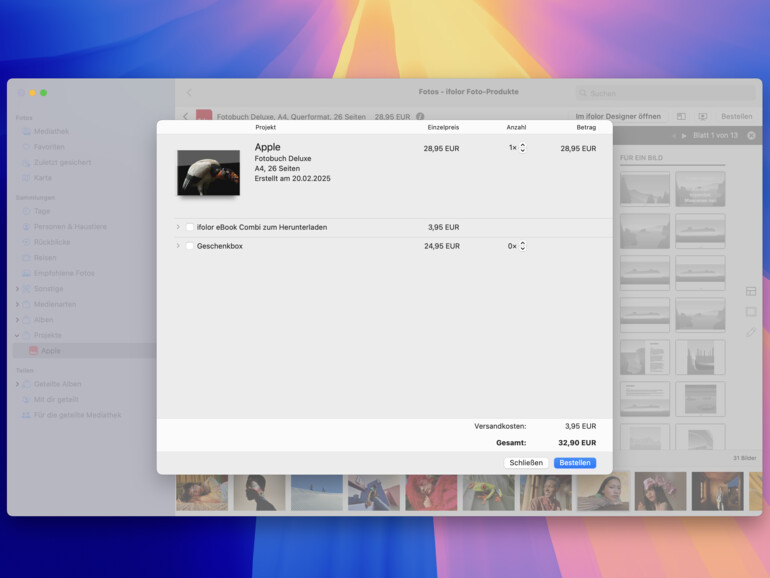Close the Blatt 1 von 13 panel
The width and height of the screenshot is (770, 578).
pyautogui.click(x=751, y=135)
